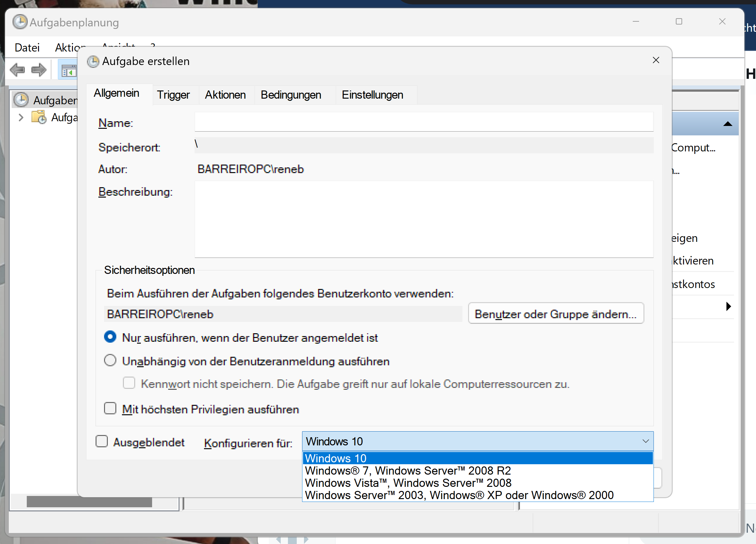The width and height of the screenshot is (756, 544).
Task: Close the Aufgabe erstellen dialog
Action: pos(656,60)
